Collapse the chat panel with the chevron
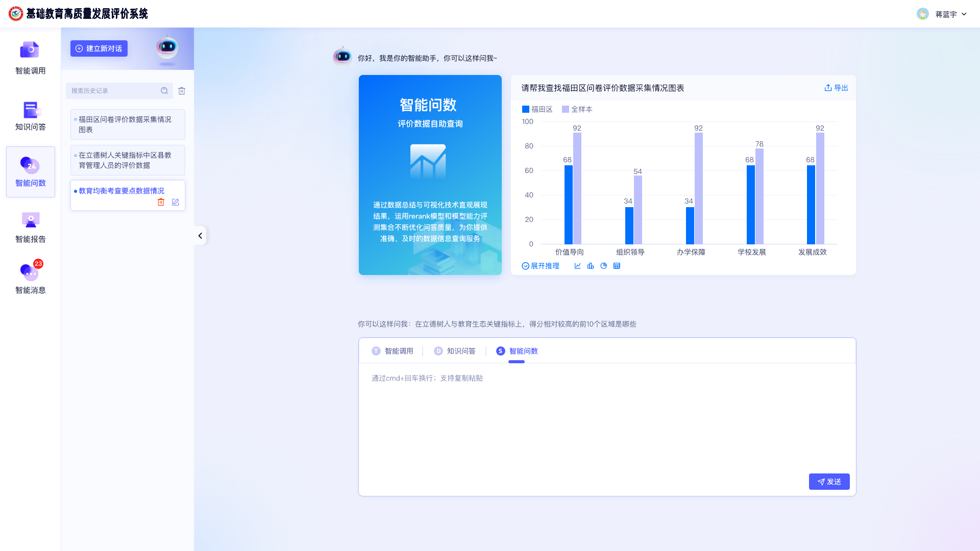980x551 pixels. click(200, 235)
